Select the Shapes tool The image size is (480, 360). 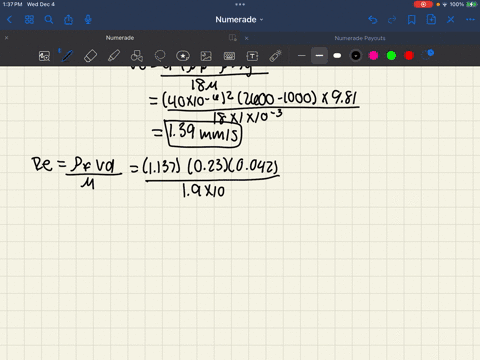pyautogui.click(x=137, y=56)
